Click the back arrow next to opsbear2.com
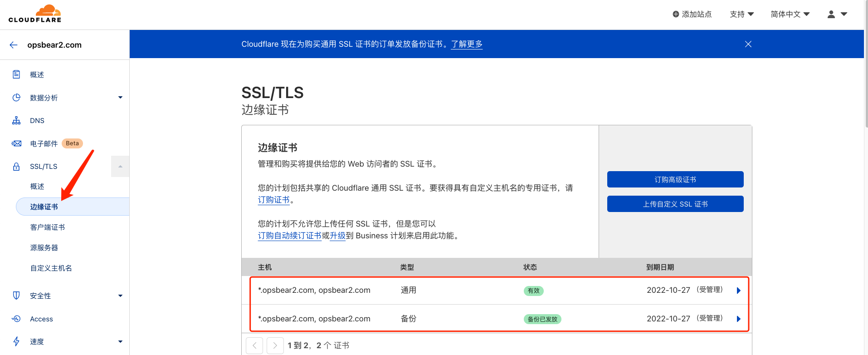The image size is (868, 355). click(x=14, y=45)
